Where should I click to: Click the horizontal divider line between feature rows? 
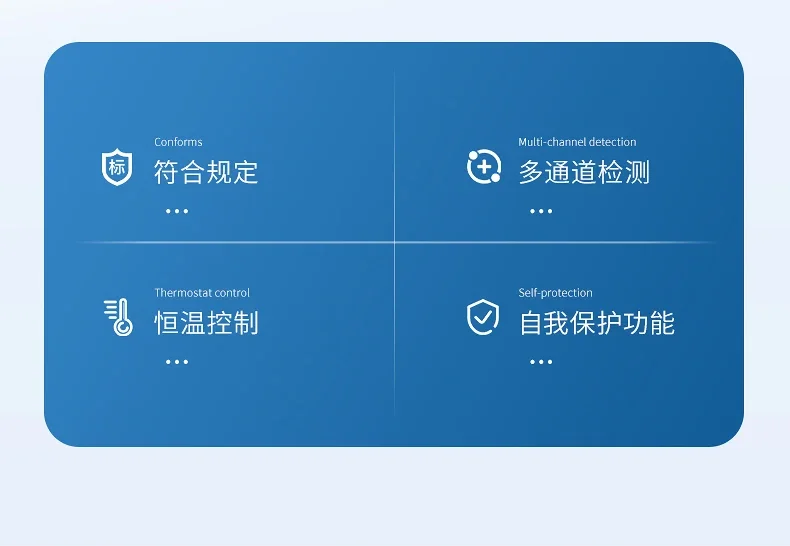(x=395, y=242)
